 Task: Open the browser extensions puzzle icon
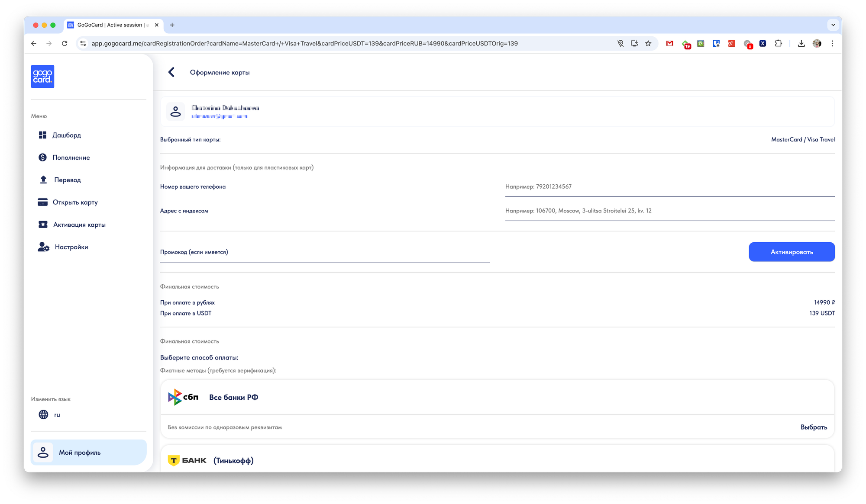click(x=778, y=43)
